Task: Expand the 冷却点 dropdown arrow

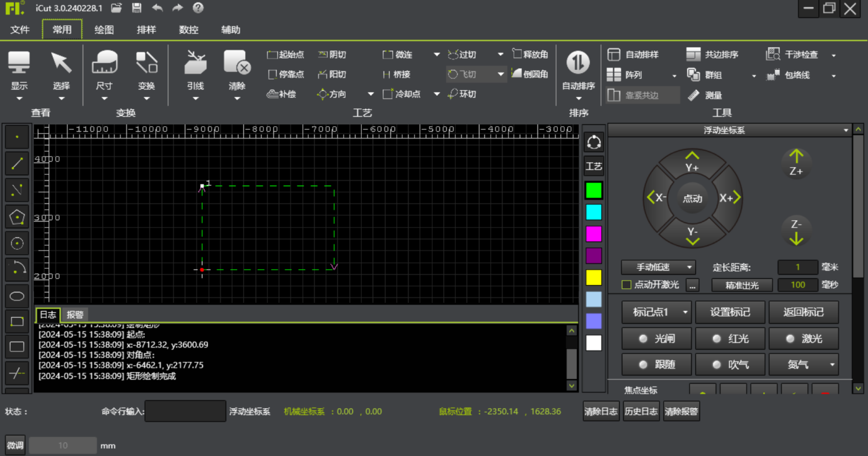Action: pos(436,94)
